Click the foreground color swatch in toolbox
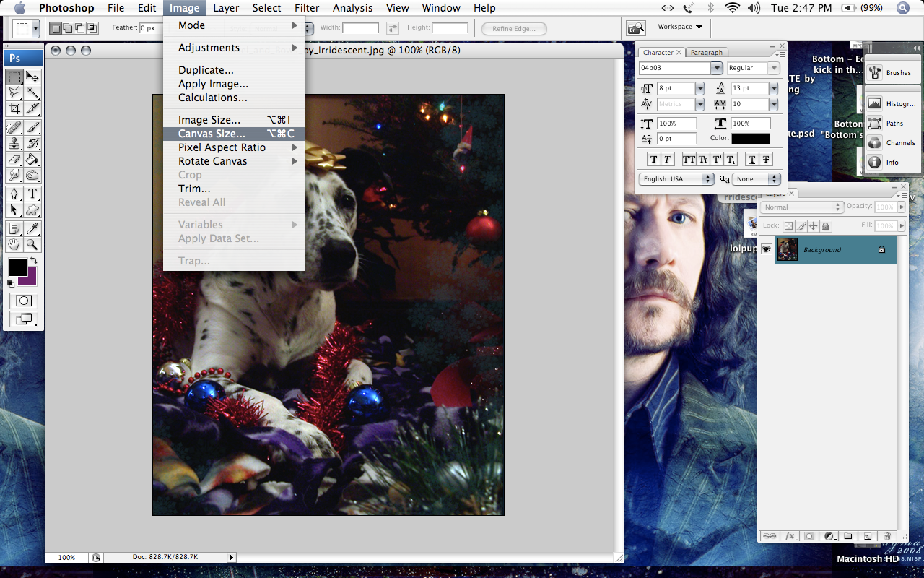 (17, 267)
